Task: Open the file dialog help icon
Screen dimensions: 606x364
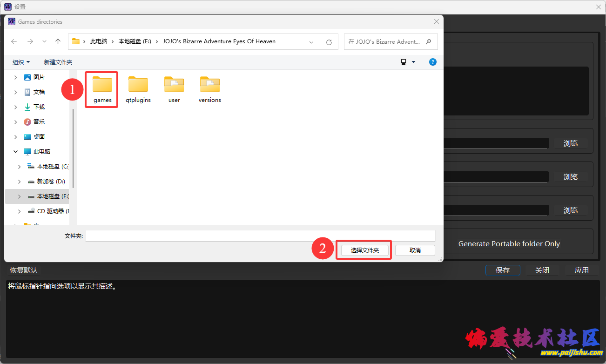Action: (x=433, y=62)
